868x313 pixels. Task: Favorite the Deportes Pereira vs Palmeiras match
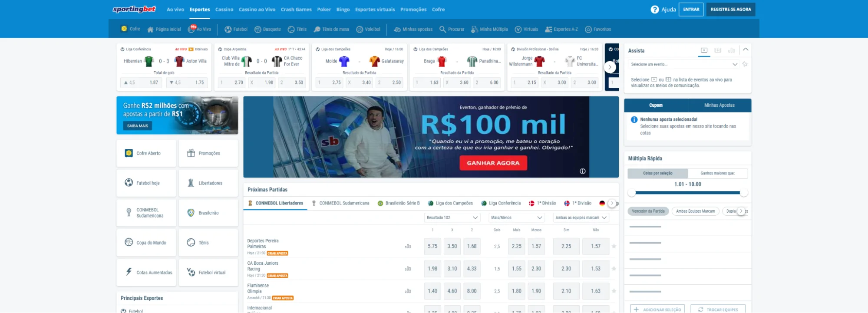point(614,246)
